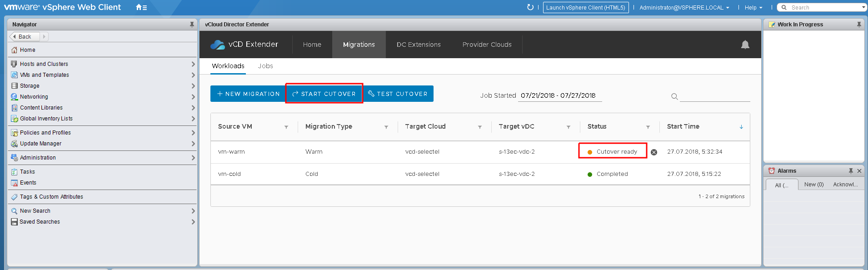Click the Job Started date range field
Screen dimensions: 868x270
pyautogui.click(x=559, y=95)
